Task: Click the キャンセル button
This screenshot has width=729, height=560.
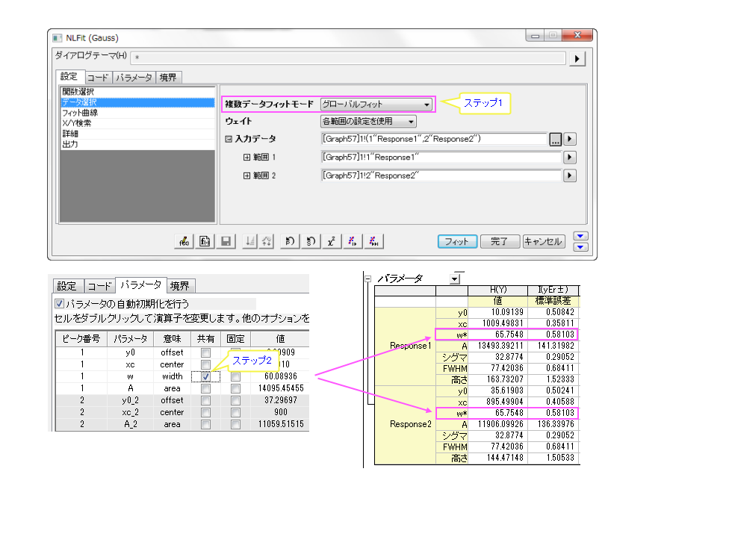Action: (x=544, y=242)
